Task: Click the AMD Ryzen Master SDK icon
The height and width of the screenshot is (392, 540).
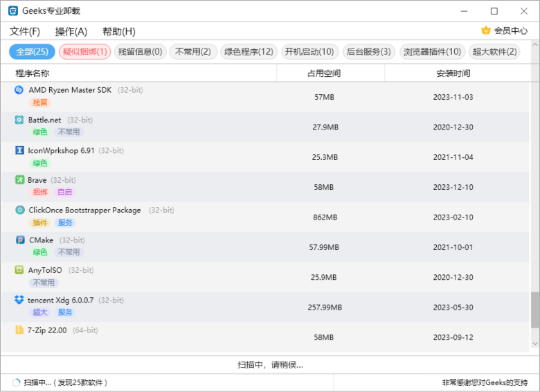Action: point(19,90)
